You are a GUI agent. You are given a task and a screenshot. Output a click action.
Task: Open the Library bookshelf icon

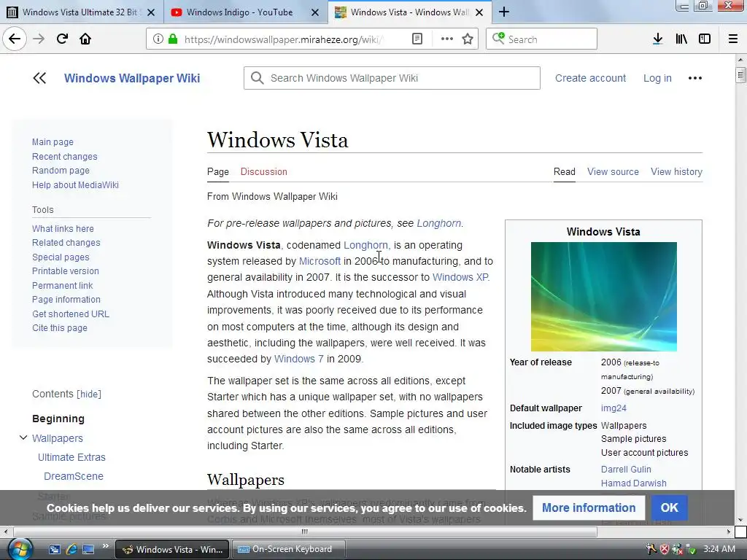click(x=681, y=39)
